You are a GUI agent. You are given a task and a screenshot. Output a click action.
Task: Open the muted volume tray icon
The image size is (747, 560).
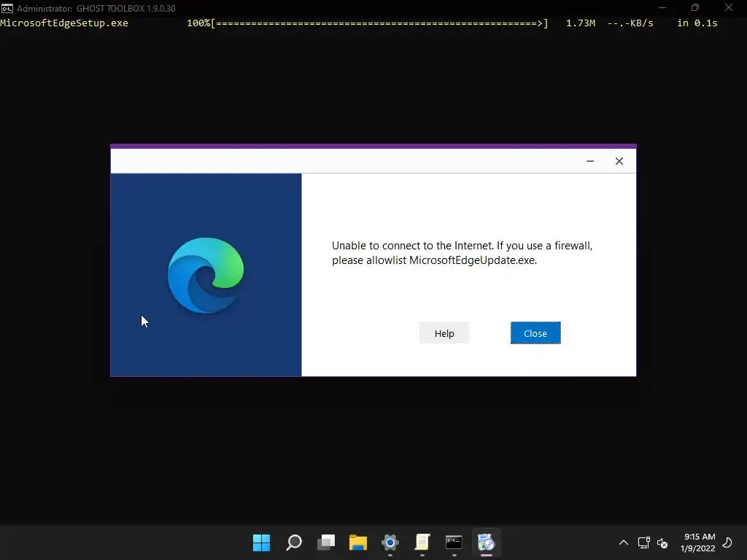click(662, 542)
